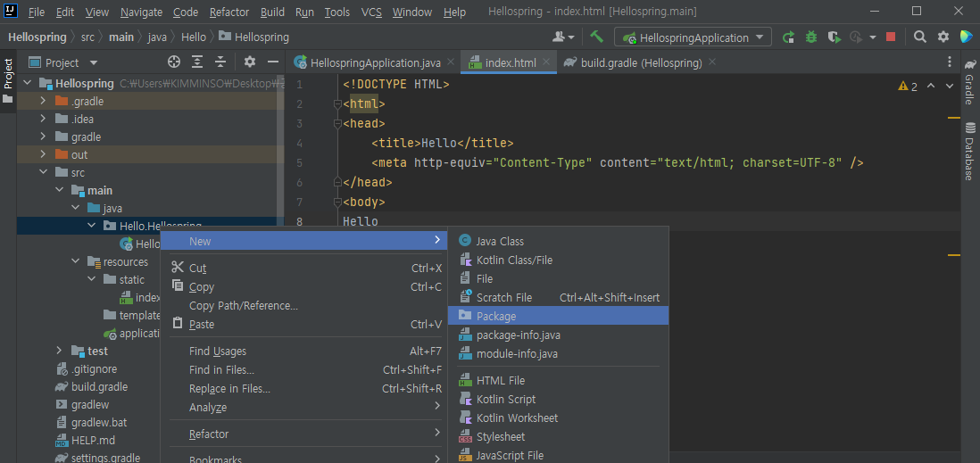The height and width of the screenshot is (463, 980).
Task: Click the Build project hammer icon
Action: pyautogui.click(x=596, y=37)
